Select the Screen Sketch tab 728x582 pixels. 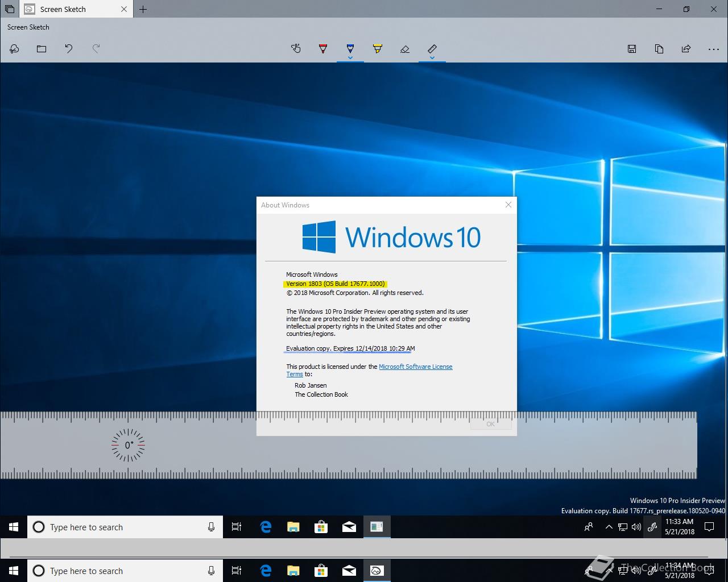point(77,9)
